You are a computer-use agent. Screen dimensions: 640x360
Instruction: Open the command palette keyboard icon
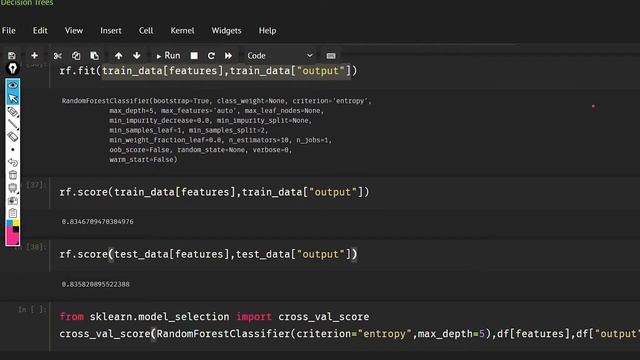331,56
